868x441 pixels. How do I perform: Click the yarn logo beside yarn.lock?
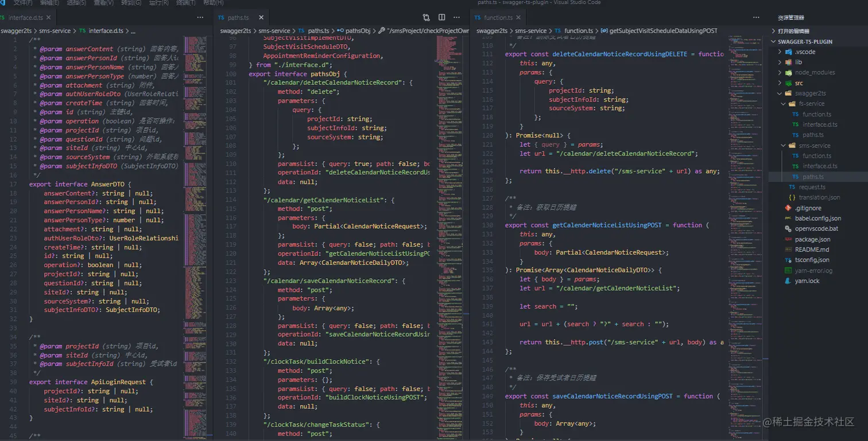pyautogui.click(x=787, y=280)
